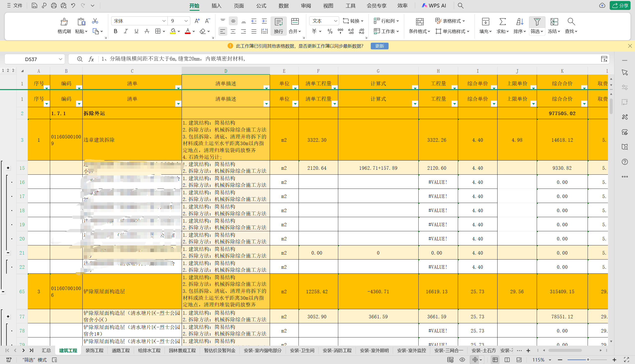635x364 pixels.
Task: Click the Save icon in quick toolbar
Action: (34, 5)
